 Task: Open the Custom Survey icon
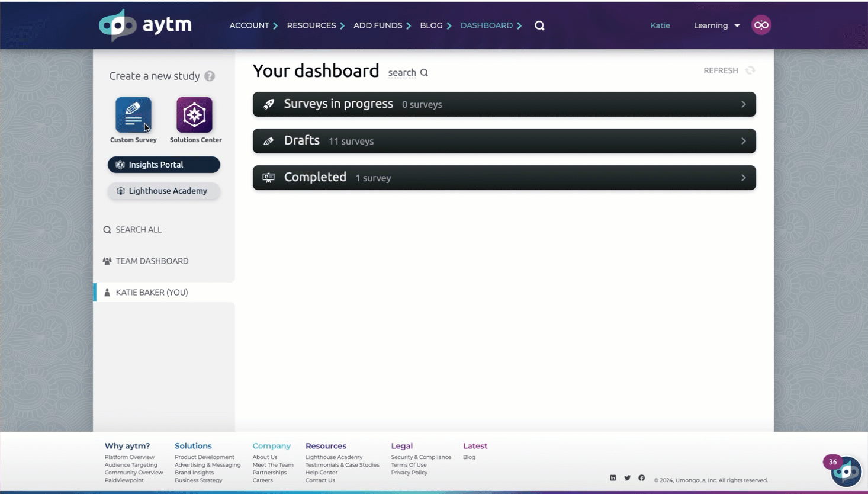pyautogui.click(x=133, y=115)
